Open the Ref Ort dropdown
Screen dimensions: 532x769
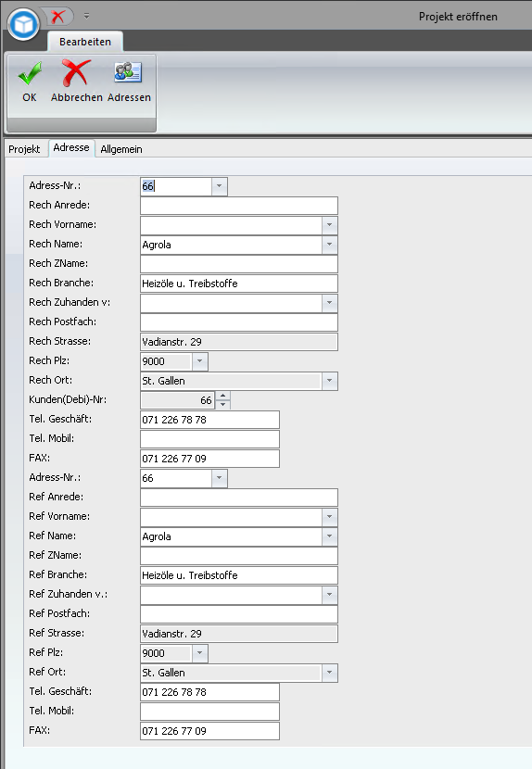[329, 673]
